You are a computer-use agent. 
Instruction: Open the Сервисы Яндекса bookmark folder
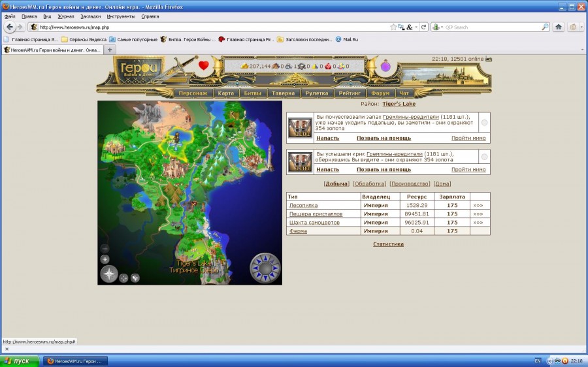pyautogui.click(x=84, y=39)
